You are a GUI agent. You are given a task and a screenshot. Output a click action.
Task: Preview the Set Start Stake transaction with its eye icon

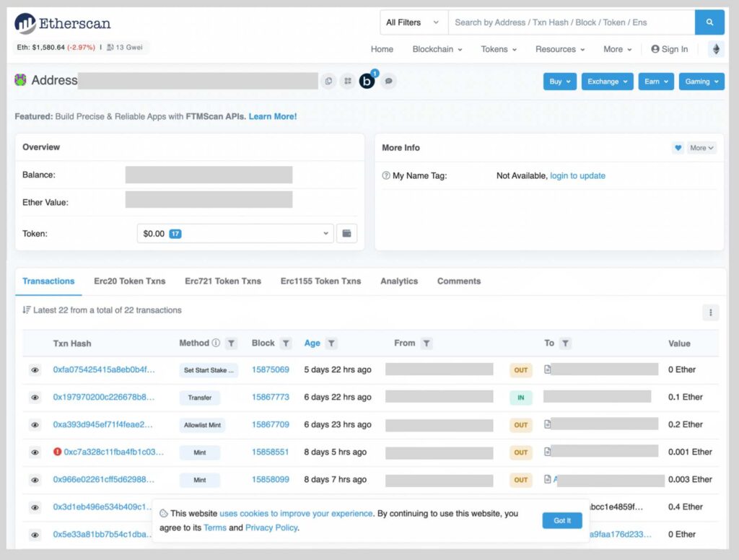click(34, 370)
